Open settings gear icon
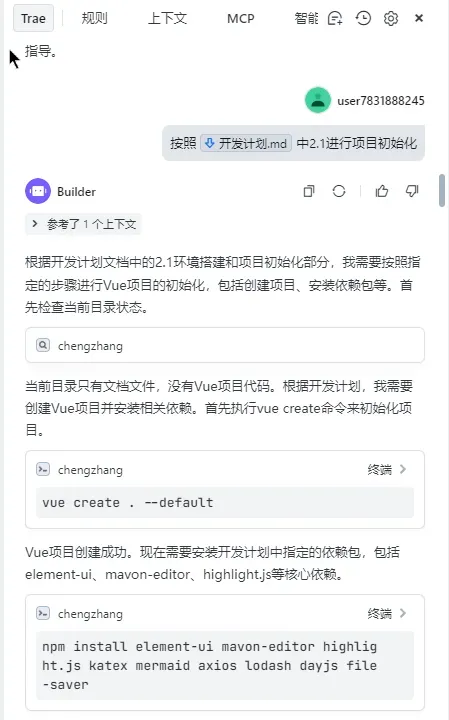 click(391, 18)
